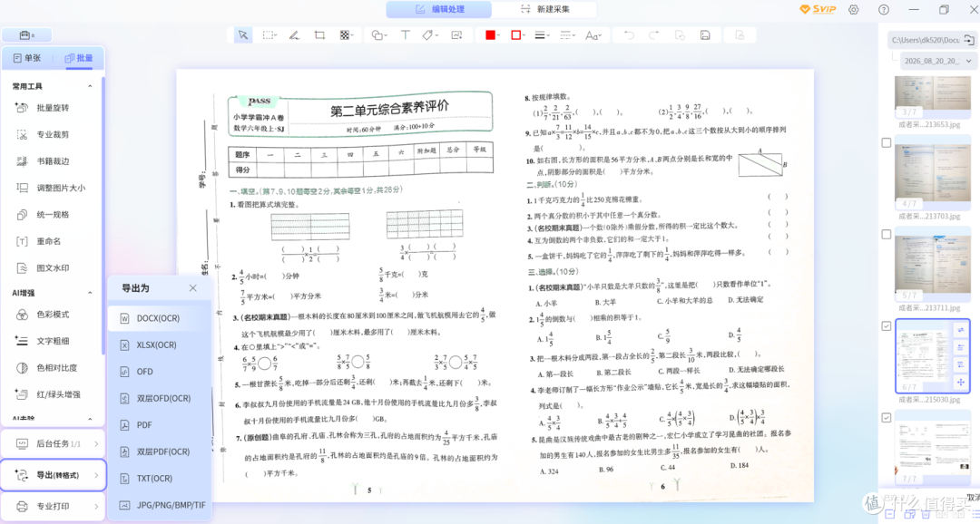Open the help question mark

point(883,9)
